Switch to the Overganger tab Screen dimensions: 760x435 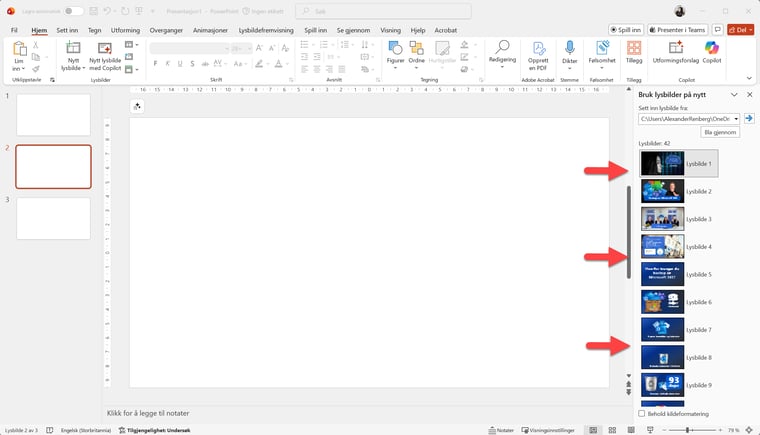[166, 30]
